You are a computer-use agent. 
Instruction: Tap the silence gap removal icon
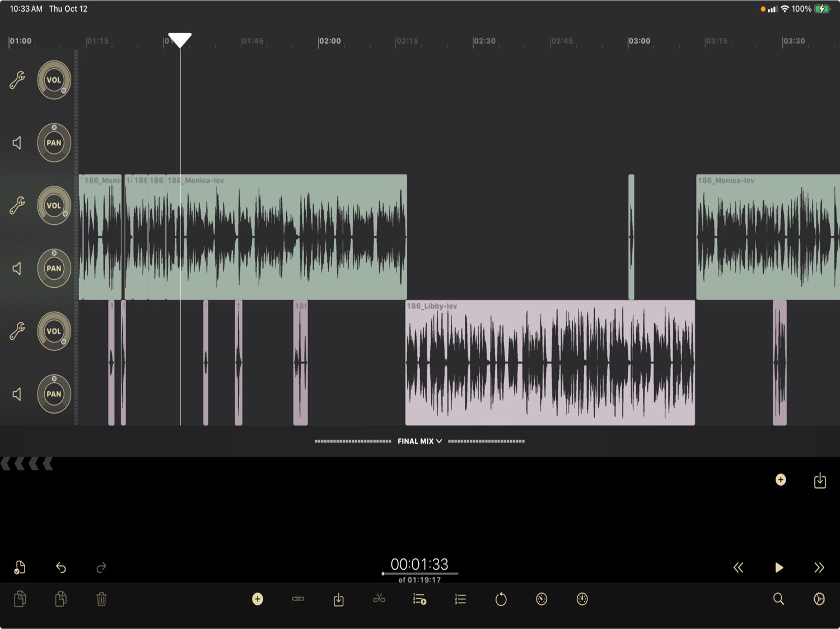[x=298, y=599]
